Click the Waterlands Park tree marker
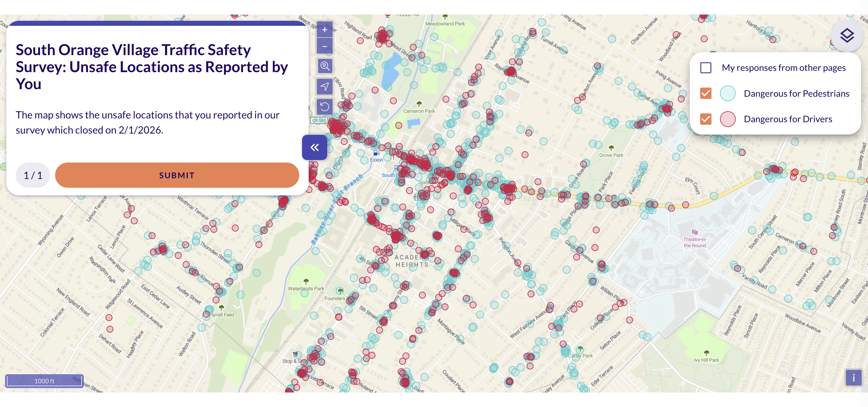The width and height of the screenshot is (868, 407). (x=306, y=281)
